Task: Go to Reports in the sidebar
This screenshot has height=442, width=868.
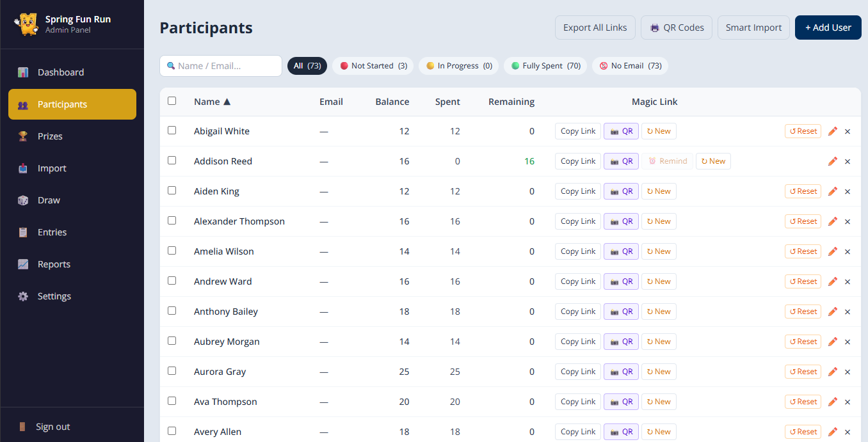Action: [x=54, y=264]
